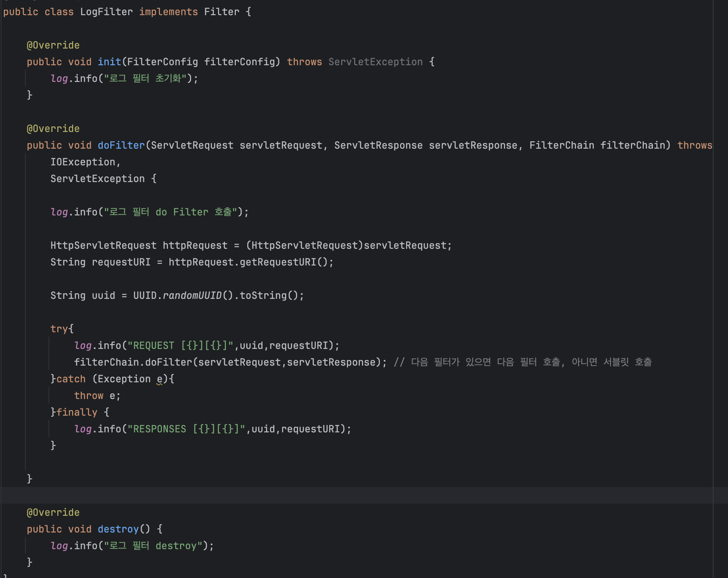This screenshot has width=728, height=578.
Task: Click the @Override annotation above destroy method
Action: coord(53,512)
